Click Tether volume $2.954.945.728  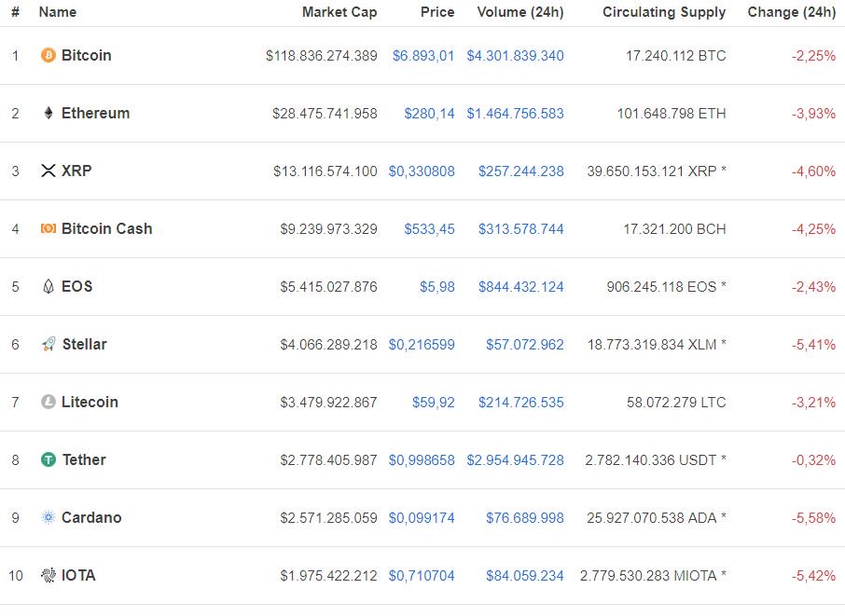[515, 459]
